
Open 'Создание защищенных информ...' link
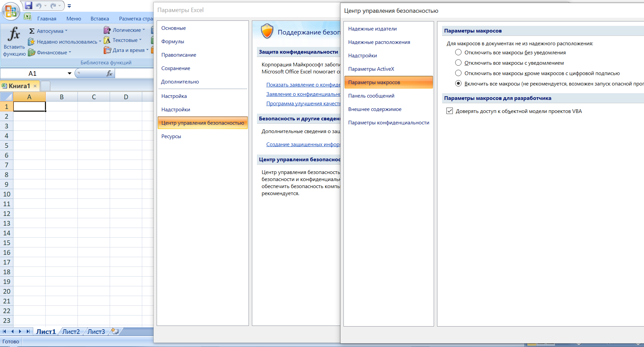point(303,144)
